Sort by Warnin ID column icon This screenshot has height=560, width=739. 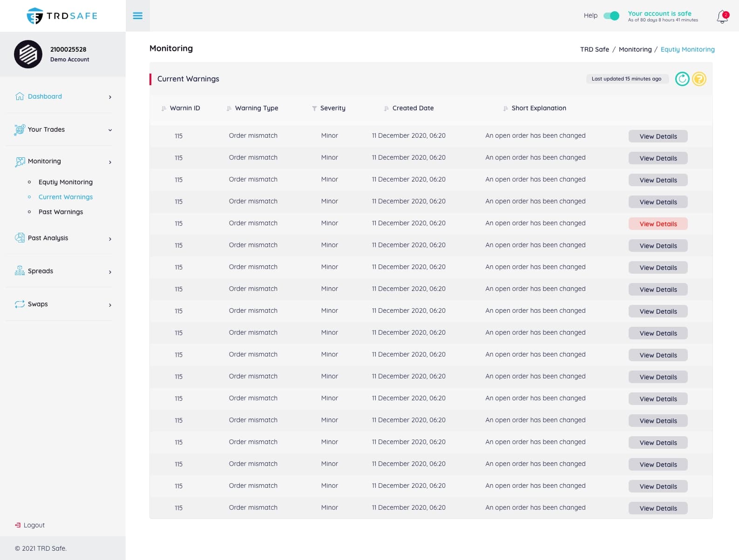pyautogui.click(x=163, y=108)
